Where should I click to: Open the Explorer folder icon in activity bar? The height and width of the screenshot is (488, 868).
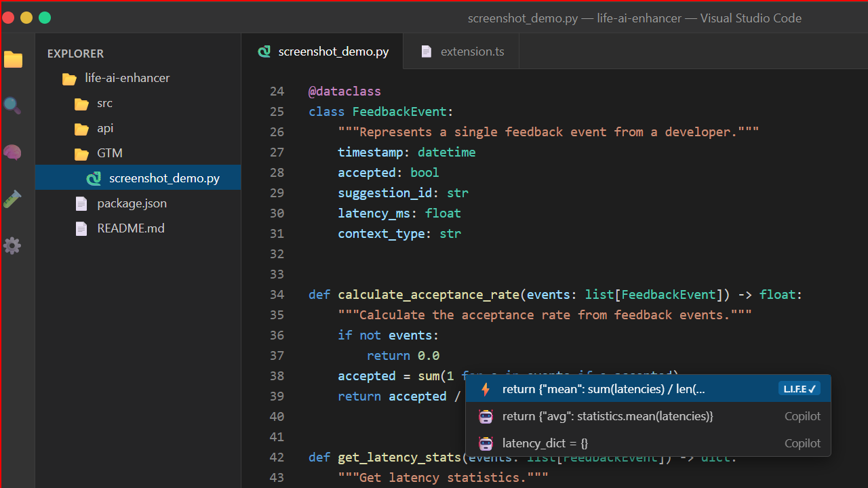coord(13,60)
